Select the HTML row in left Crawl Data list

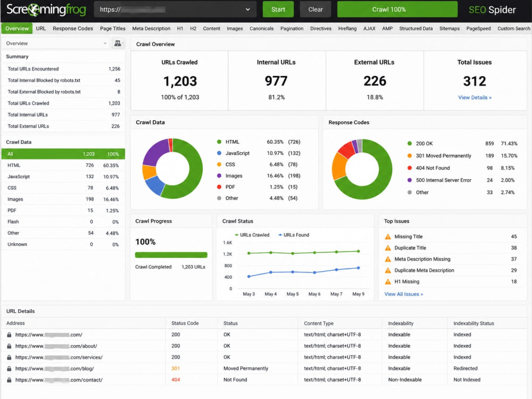tap(63, 165)
